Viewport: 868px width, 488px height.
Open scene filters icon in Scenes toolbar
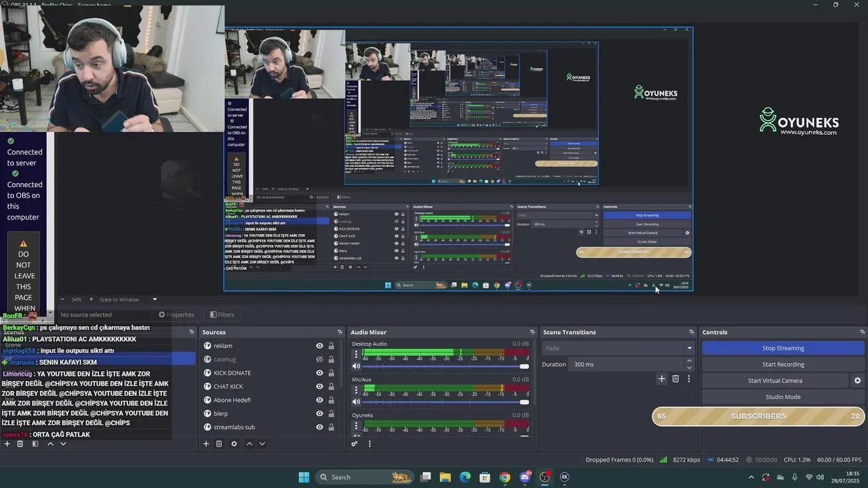pyautogui.click(x=35, y=444)
